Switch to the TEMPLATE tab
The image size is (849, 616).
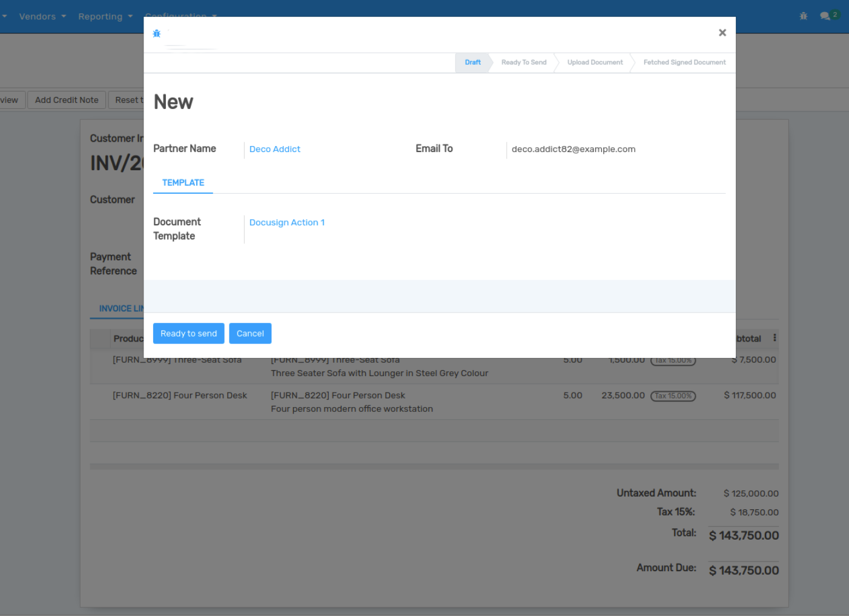(x=183, y=183)
